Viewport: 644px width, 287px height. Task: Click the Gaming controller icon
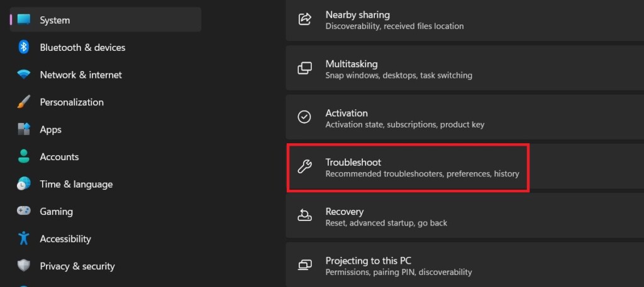pyautogui.click(x=24, y=212)
